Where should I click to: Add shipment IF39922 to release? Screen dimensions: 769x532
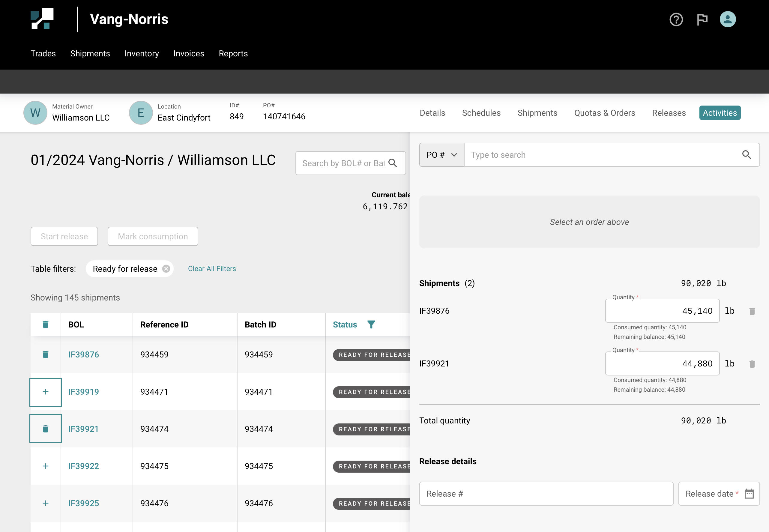[x=46, y=466]
